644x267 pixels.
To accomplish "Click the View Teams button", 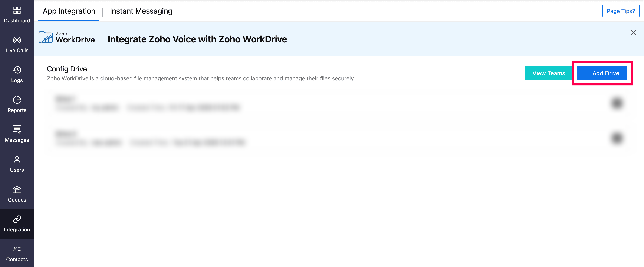I will point(549,73).
